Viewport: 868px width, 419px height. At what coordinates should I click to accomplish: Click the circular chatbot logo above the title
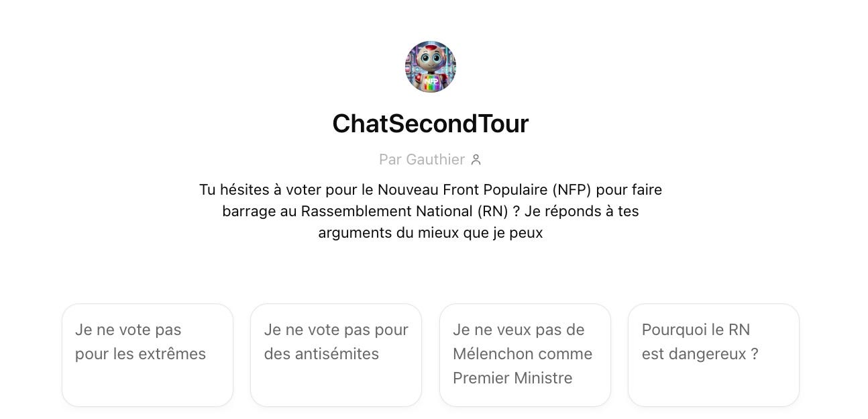[431, 66]
